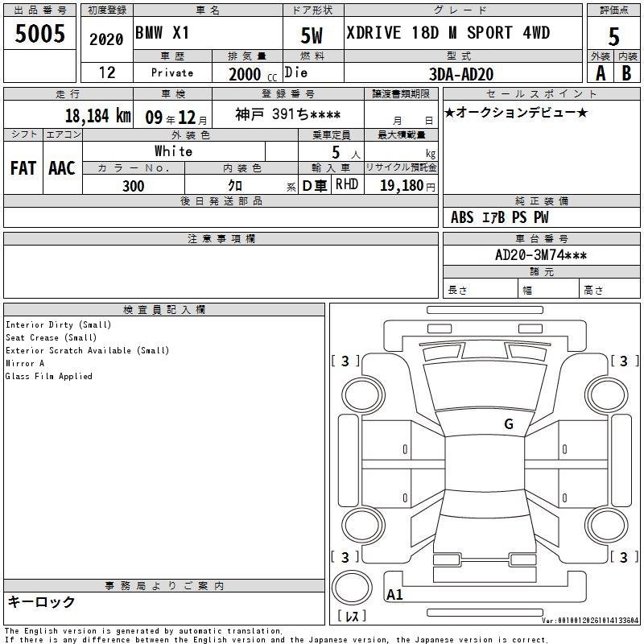The image size is (644, 644).
Task: Click the spare tire circle above レス
Action: [352, 588]
